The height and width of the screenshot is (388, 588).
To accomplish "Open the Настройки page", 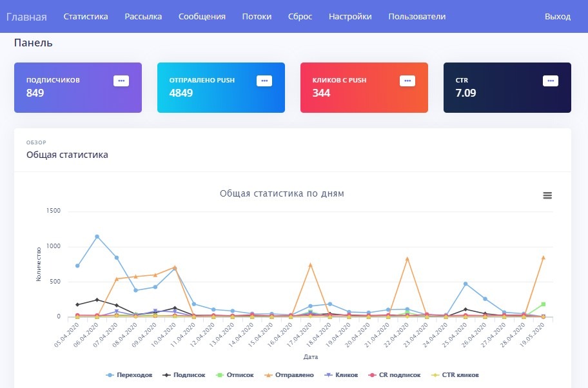I will point(350,17).
